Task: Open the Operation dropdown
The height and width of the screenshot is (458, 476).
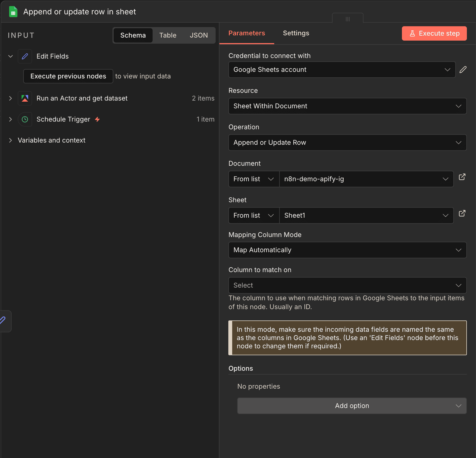Action: pyautogui.click(x=347, y=143)
